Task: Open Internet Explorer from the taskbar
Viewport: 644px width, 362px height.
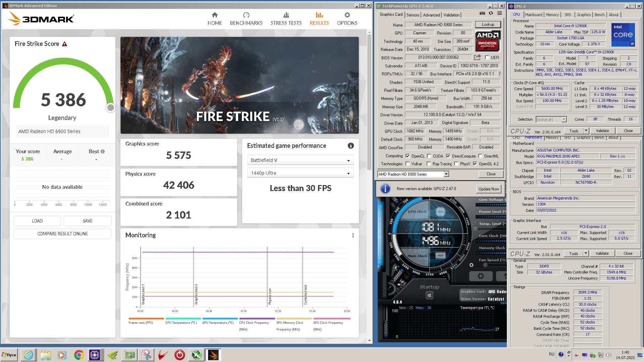Action: point(29,355)
